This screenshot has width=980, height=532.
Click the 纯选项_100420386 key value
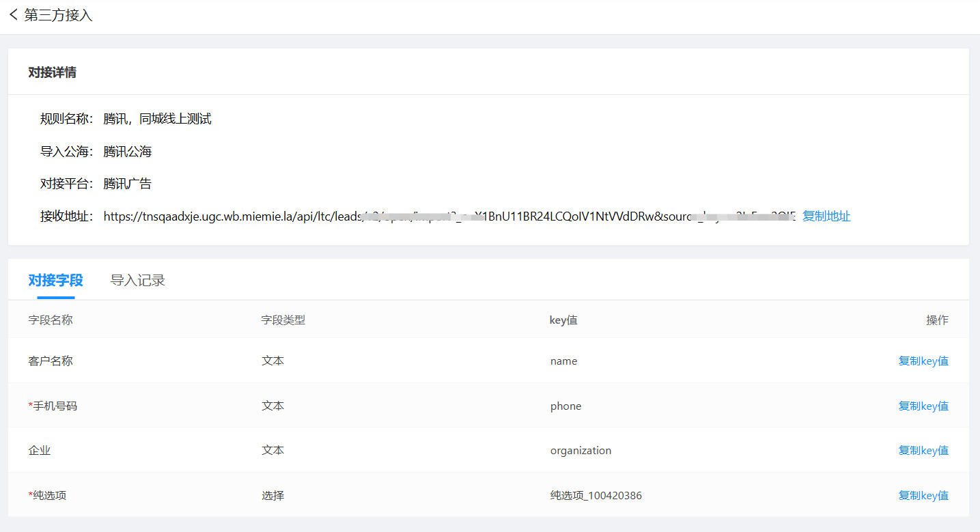click(596, 496)
